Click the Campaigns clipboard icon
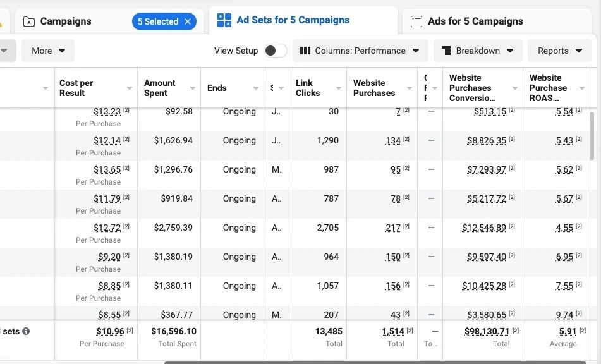 coord(27,21)
